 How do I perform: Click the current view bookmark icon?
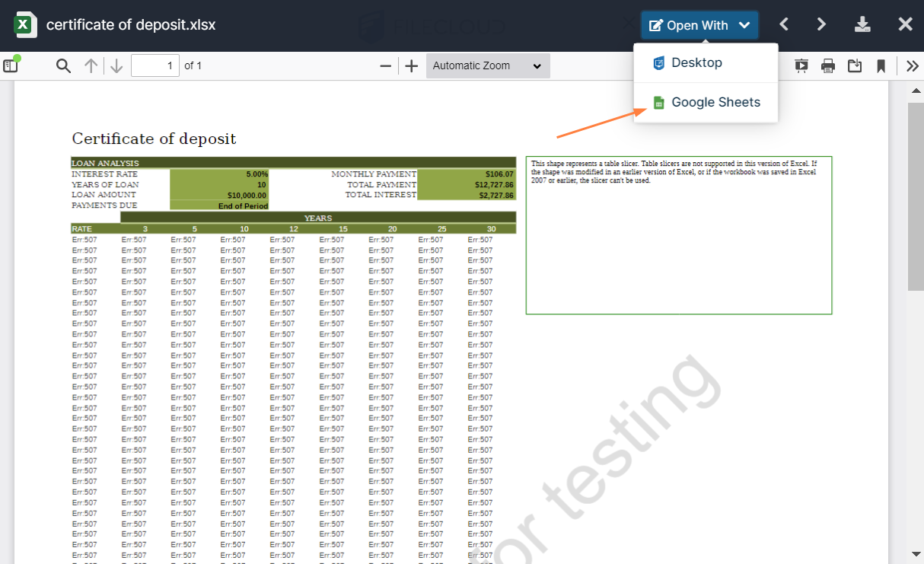coord(881,65)
